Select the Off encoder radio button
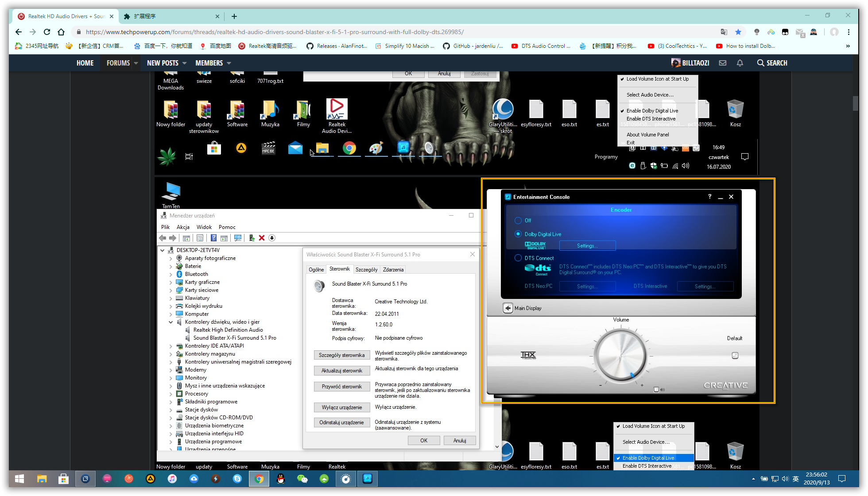 click(x=518, y=221)
